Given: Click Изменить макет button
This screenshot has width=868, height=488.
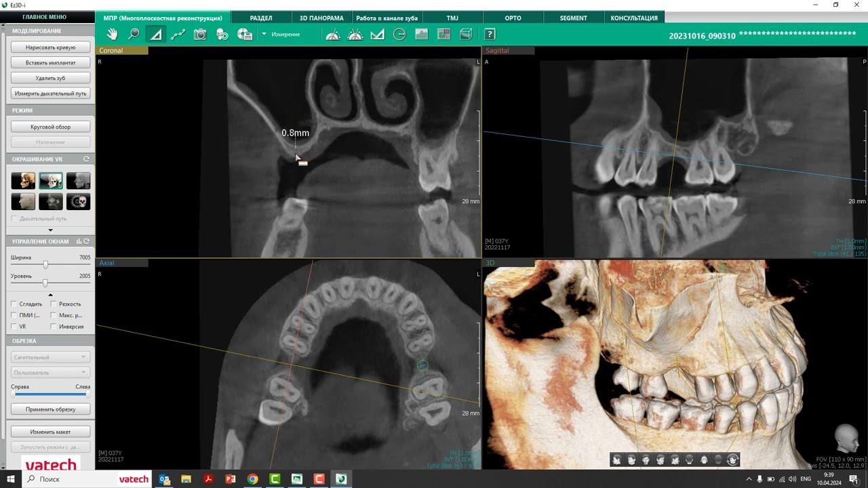Looking at the screenshot, I should 50,432.
